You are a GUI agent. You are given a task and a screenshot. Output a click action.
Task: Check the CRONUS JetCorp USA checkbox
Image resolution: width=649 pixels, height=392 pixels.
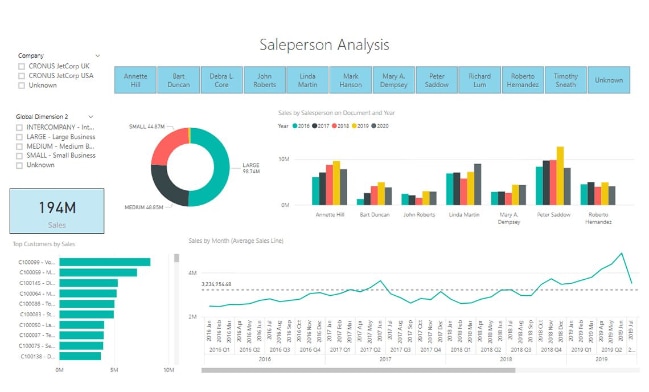[x=22, y=76]
